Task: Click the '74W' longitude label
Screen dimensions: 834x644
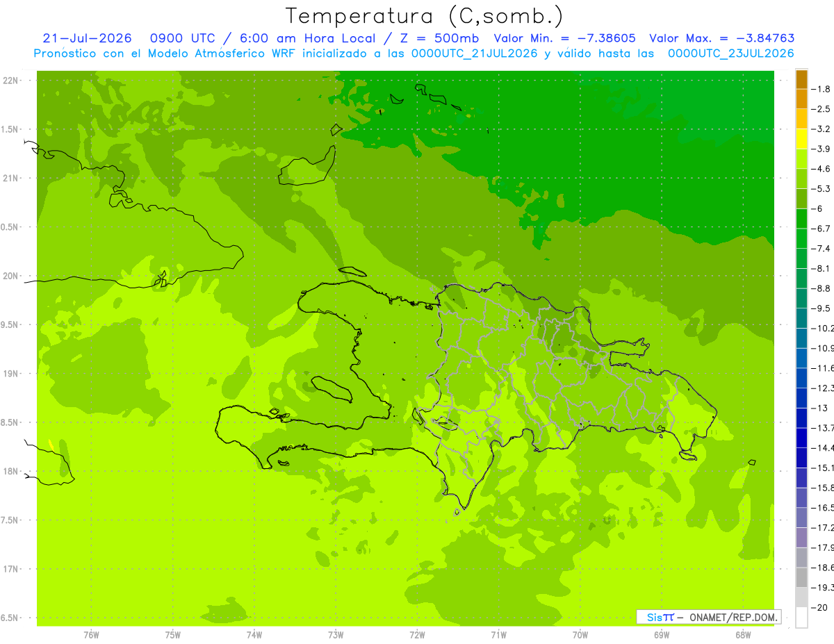Action: pyautogui.click(x=254, y=634)
